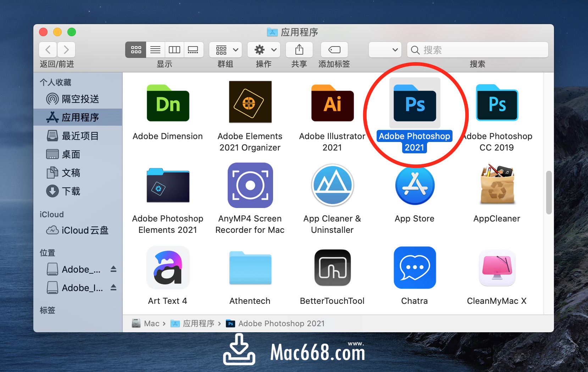This screenshot has height=372, width=588.
Task: Select Adobe Photoshop CC 2019 folder
Action: click(497, 103)
